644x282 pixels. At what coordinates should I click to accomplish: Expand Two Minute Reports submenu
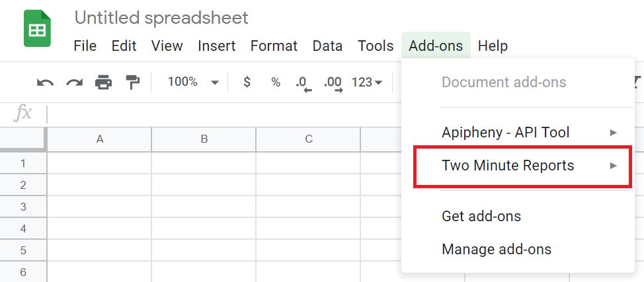522,165
